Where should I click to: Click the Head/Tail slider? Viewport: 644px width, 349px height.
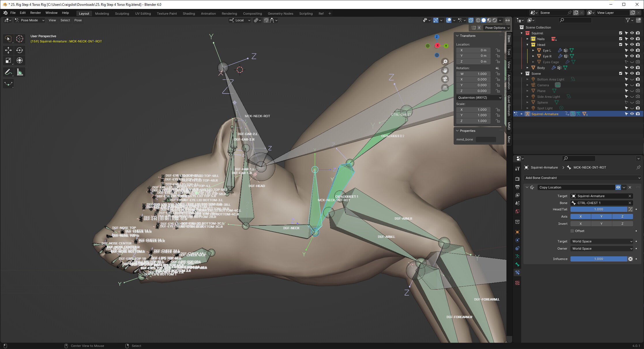(x=599, y=209)
